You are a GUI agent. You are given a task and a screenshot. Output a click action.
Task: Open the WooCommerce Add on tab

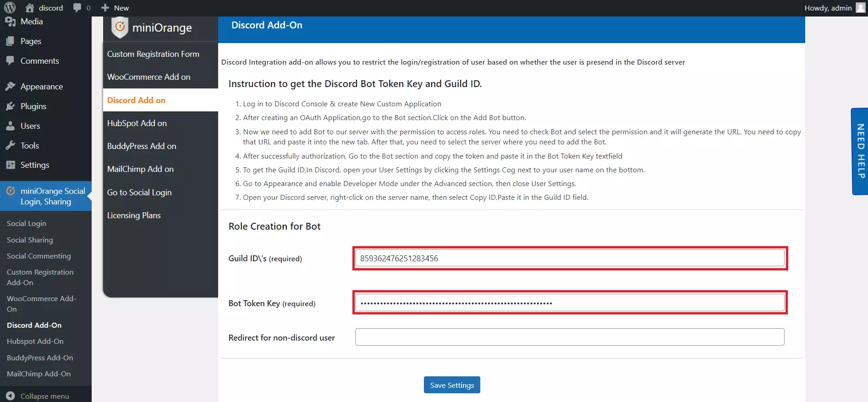coord(160,77)
